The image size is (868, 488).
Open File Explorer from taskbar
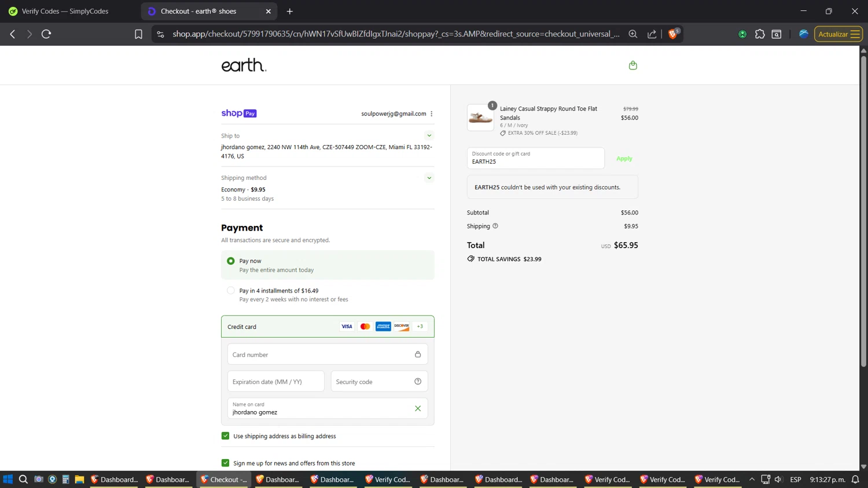(x=79, y=479)
